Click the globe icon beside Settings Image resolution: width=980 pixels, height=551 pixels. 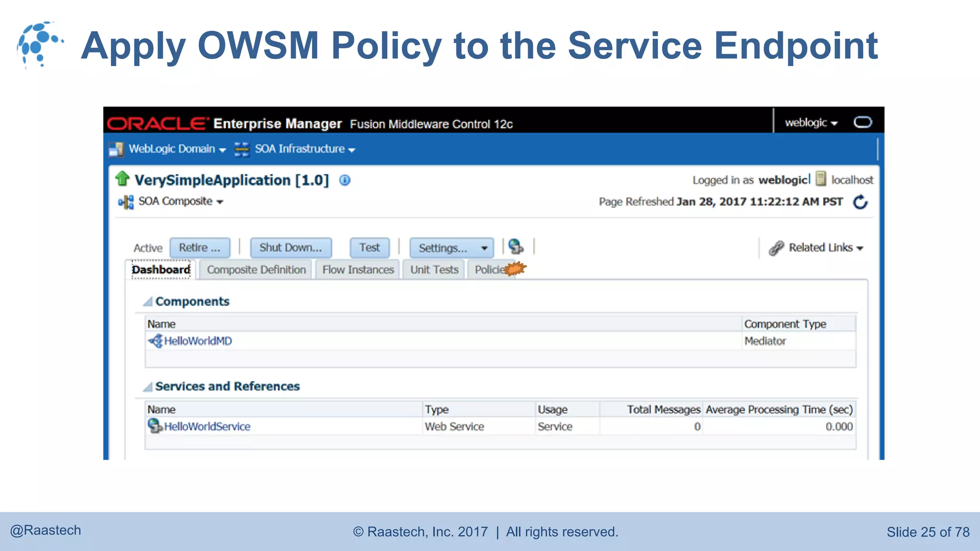(516, 247)
